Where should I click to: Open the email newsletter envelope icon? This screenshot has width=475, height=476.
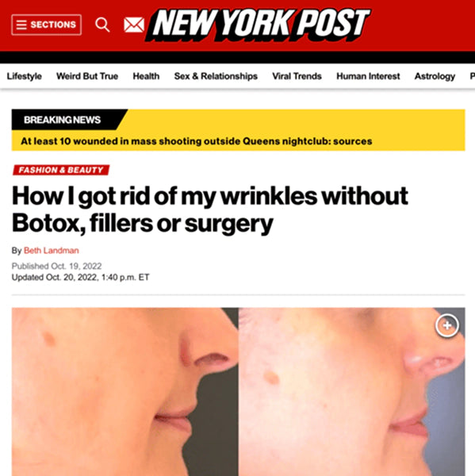tap(134, 25)
